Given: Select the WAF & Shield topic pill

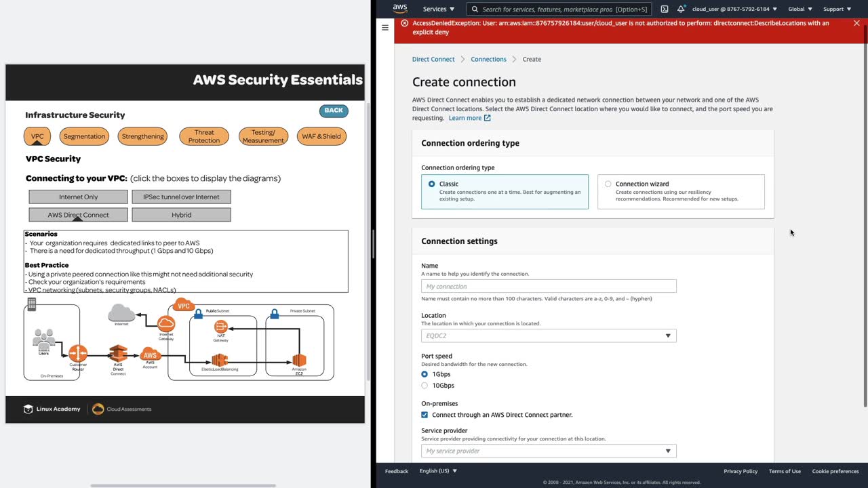Looking at the screenshot, I should tap(321, 136).
